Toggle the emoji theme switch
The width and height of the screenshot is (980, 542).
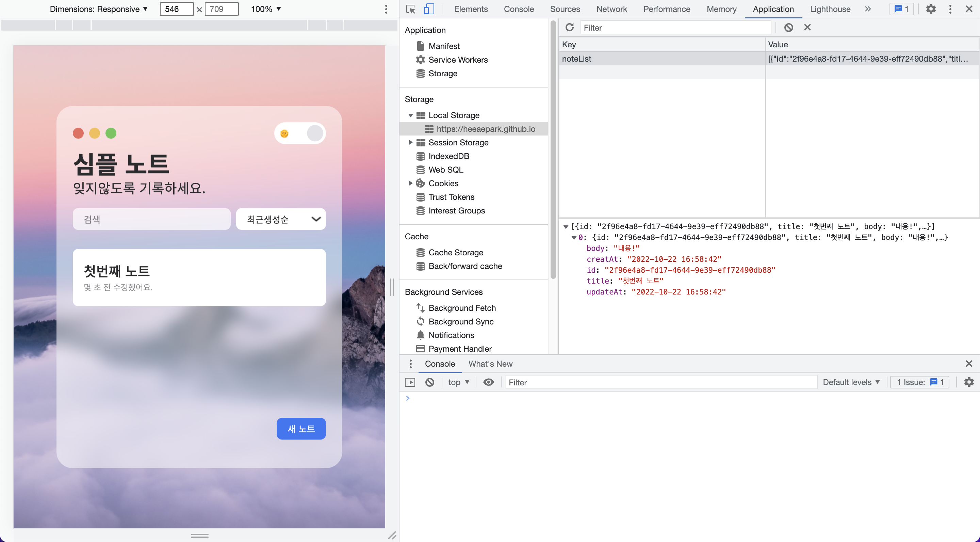(300, 133)
